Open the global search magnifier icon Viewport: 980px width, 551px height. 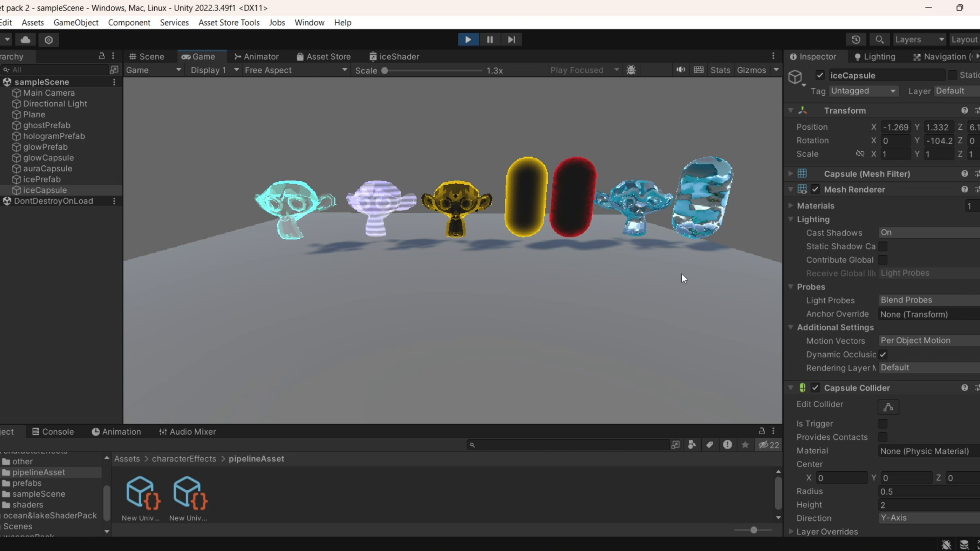879,39
